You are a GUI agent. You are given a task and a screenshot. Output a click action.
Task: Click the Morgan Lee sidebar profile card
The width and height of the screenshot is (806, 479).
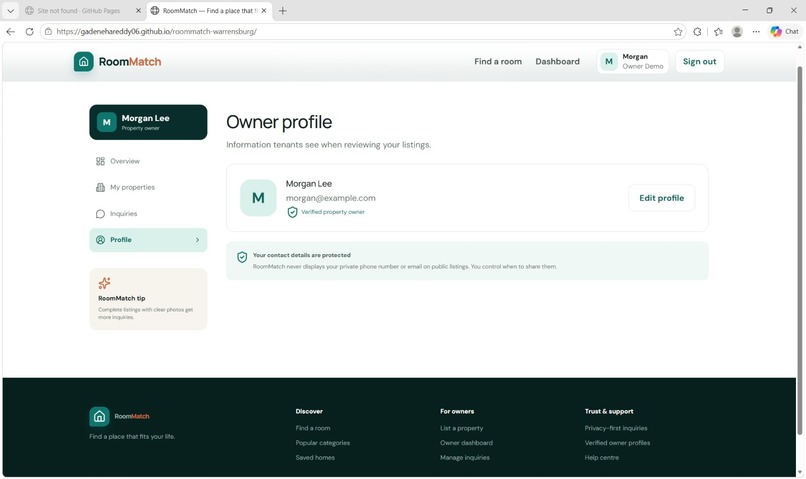(148, 122)
